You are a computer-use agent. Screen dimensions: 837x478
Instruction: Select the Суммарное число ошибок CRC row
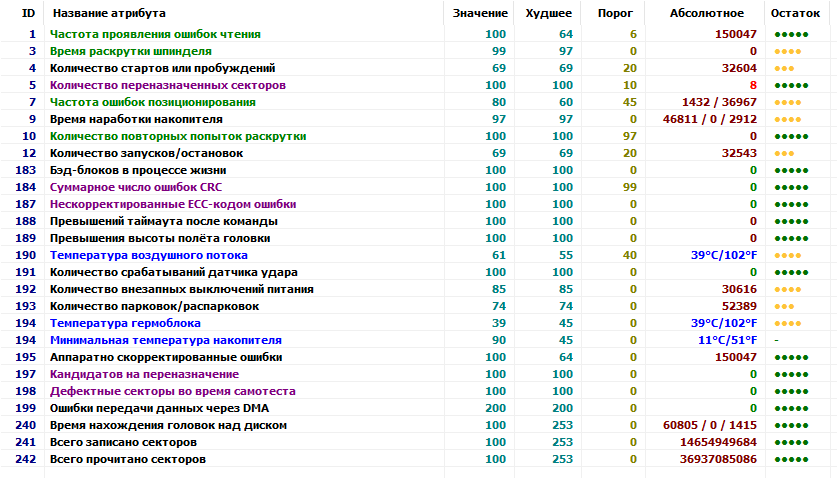coord(121,187)
